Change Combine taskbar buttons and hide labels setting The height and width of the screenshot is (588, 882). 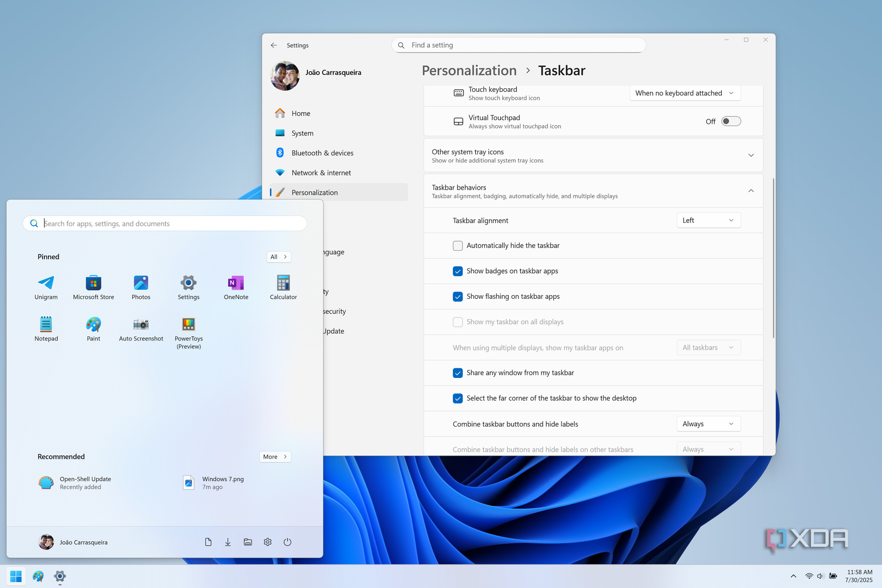point(708,423)
